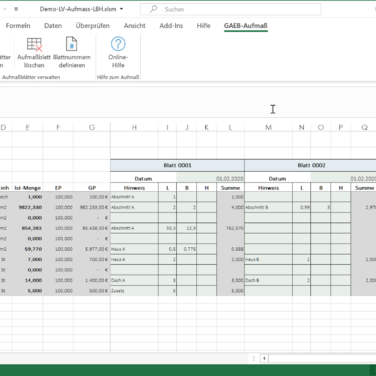Click the Blatt 0001 Hinweis heading
Viewport: 376px width, 376px height.
coord(134,188)
